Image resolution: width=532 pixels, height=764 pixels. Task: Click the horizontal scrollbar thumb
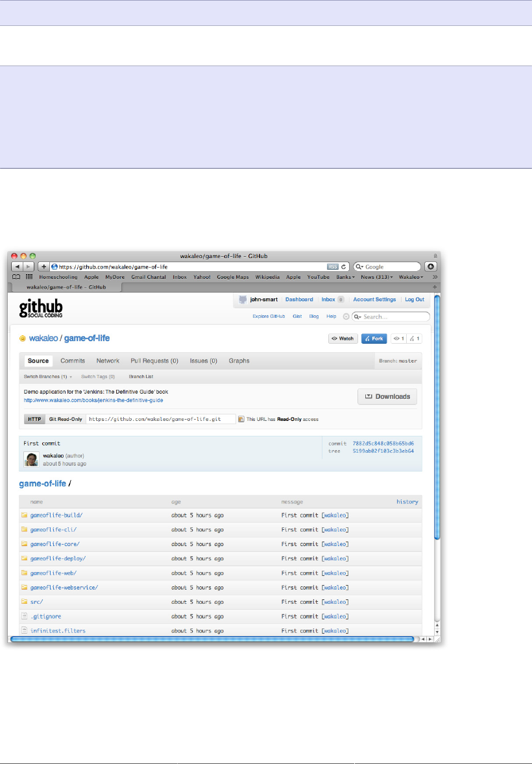pyautogui.click(x=213, y=639)
